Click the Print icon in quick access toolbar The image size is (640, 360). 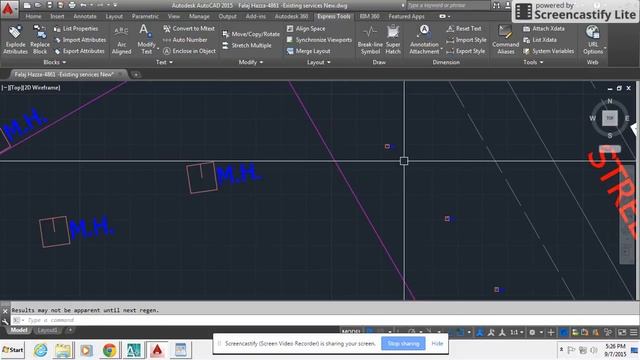pyautogui.click(x=72, y=5)
